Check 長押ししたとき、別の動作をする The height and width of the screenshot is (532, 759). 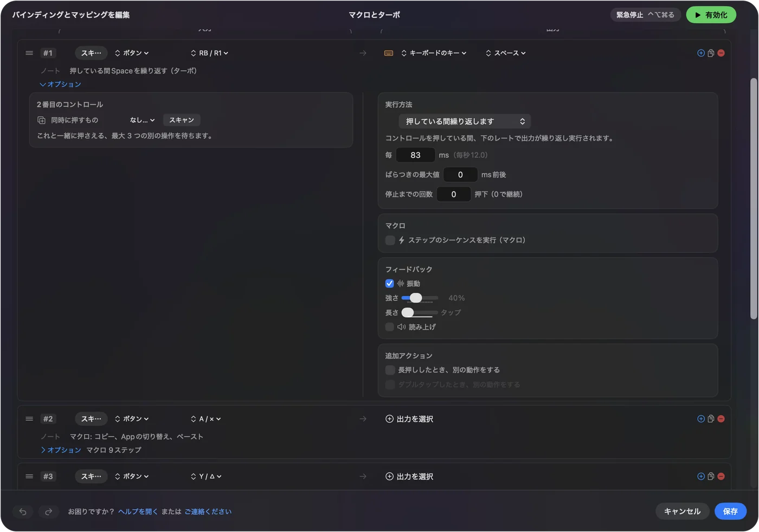coord(390,370)
